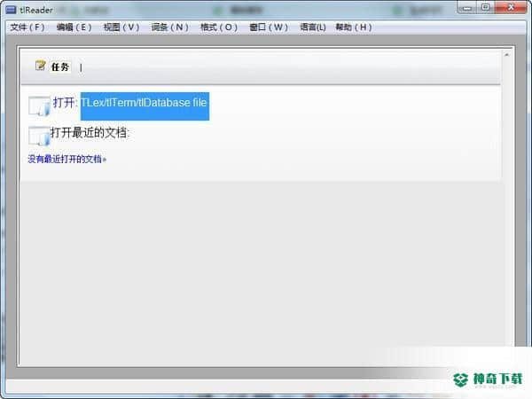The height and width of the screenshot is (399, 532).
Task: Click the 没有最近打开的文档 text
Action: coord(66,159)
